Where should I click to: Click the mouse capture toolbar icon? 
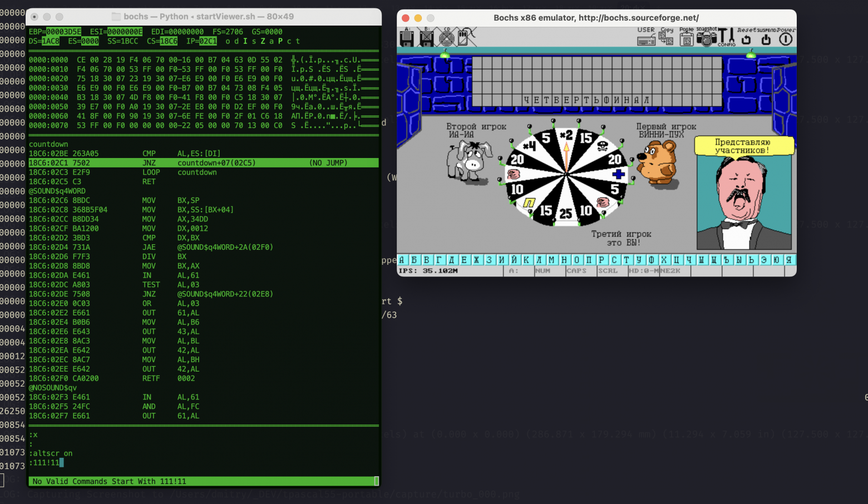(463, 37)
